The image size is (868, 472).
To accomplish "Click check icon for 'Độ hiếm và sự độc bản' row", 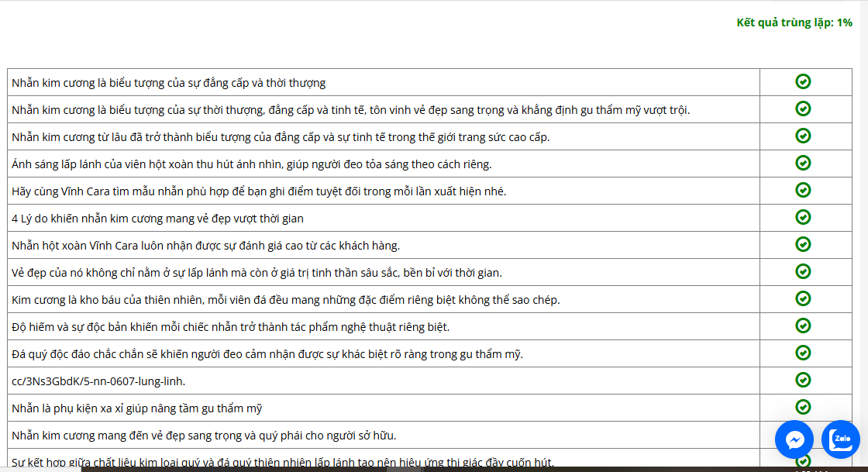I will tap(803, 326).
